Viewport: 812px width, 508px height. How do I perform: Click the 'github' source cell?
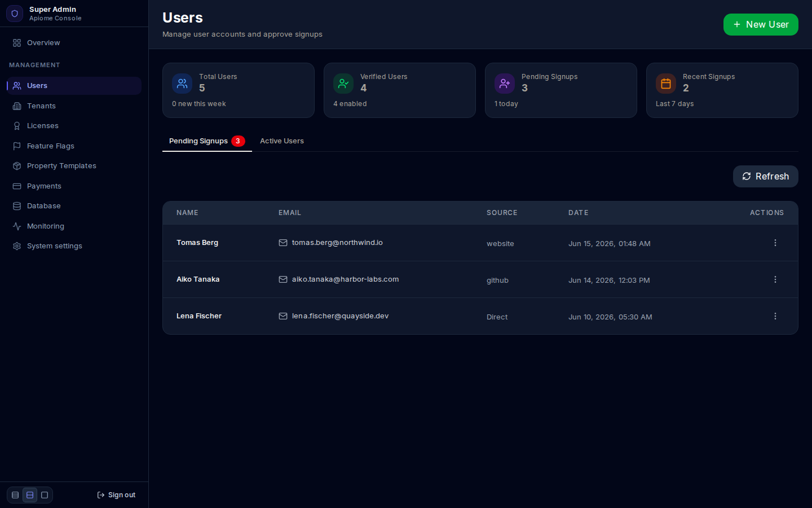pos(497,281)
